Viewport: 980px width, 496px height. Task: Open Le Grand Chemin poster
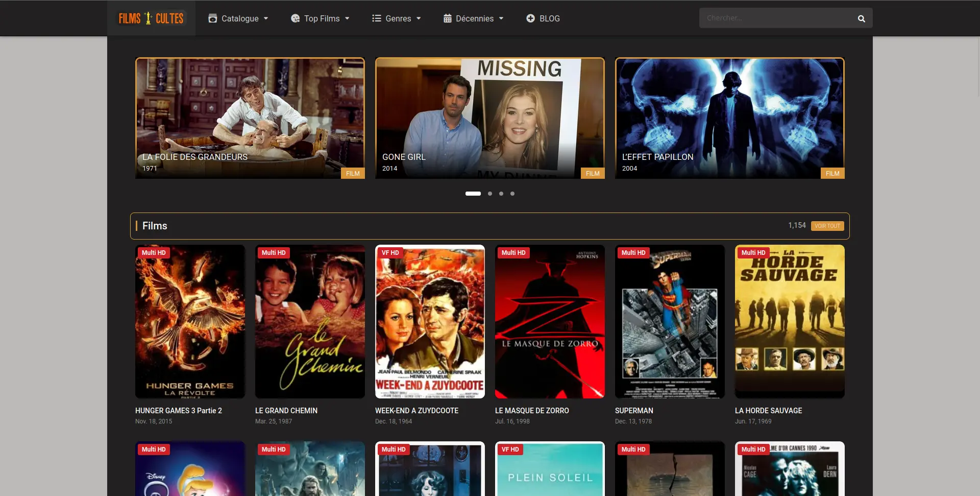click(x=310, y=322)
